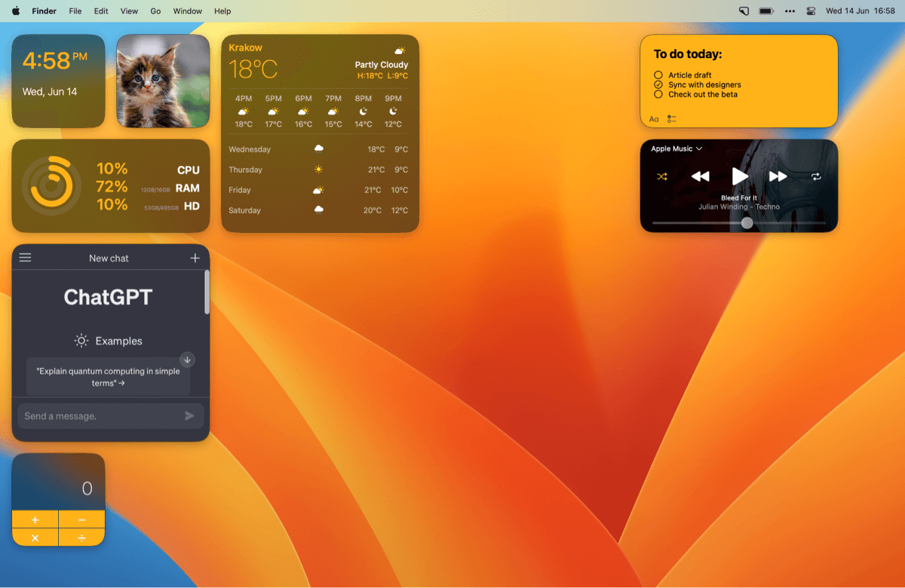Click the Wed, Jun 14 date text
Image resolution: width=905 pixels, height=588 pixels.
pos(50,92)
